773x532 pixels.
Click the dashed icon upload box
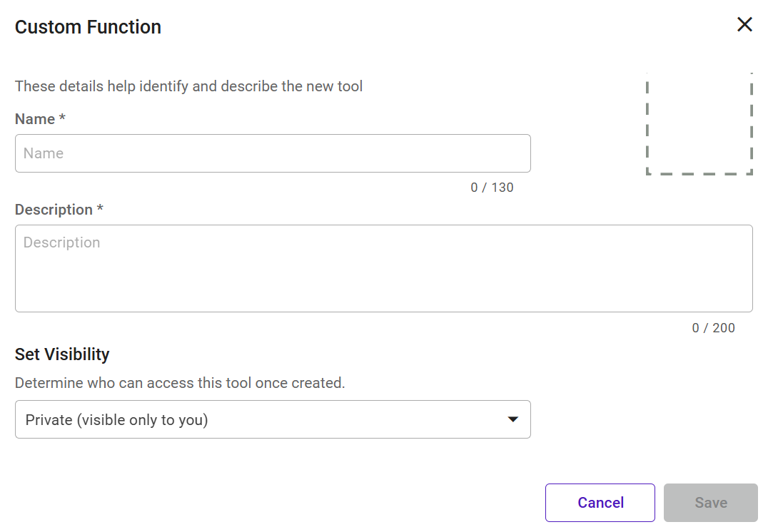pos(699,123)
